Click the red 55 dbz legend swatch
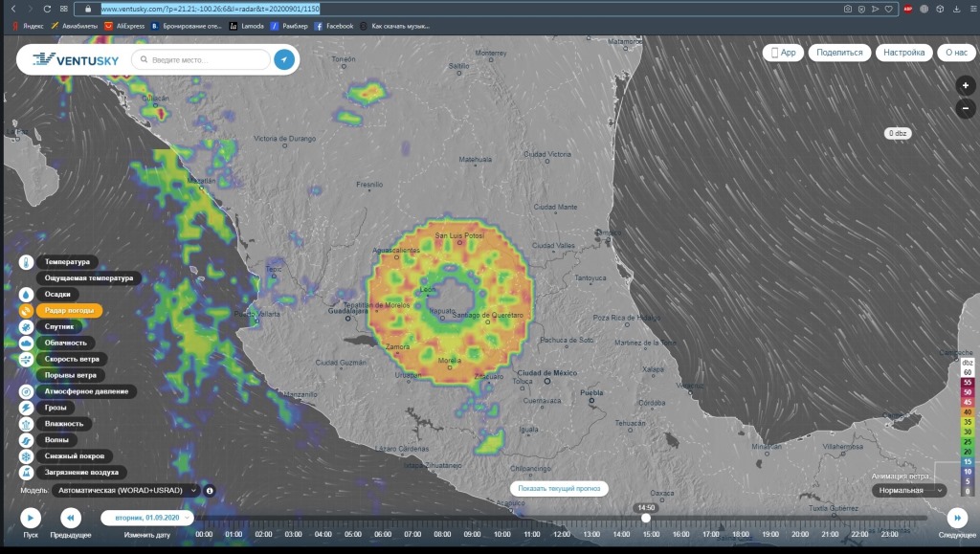The image size is (980, 554). coord(968,382)
